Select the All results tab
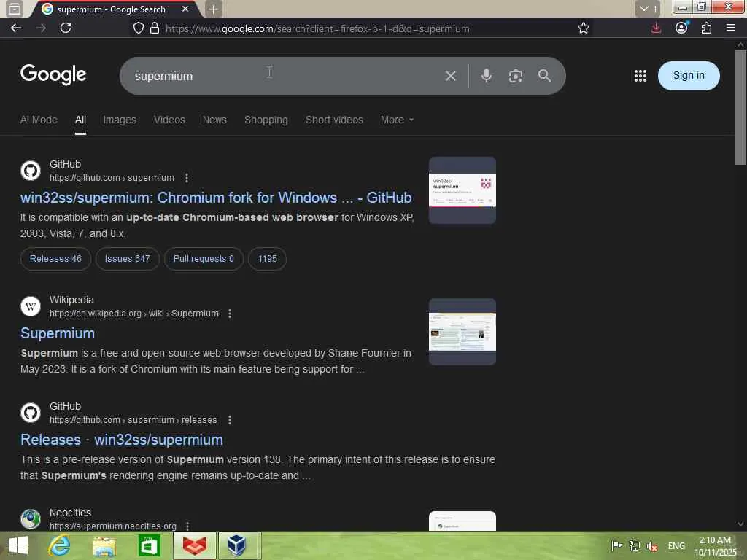The height and width of the screenshot is (560, 747). [80, 120]
